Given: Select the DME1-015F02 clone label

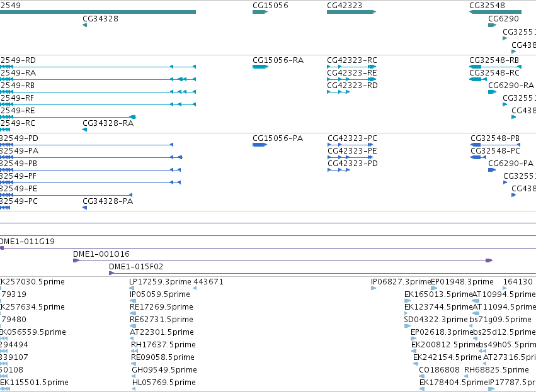Looking at the screenshot, I should click(x=136, y=267).
